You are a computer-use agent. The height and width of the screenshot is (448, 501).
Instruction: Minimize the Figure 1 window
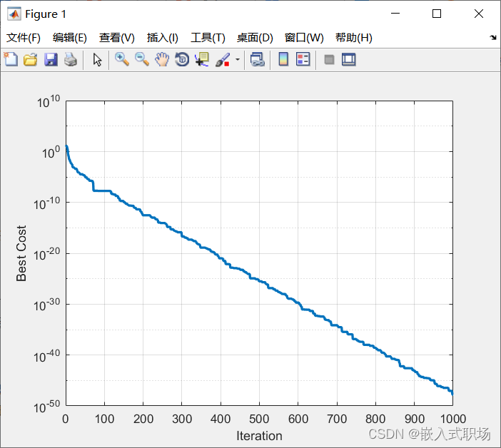pos(395,14)
